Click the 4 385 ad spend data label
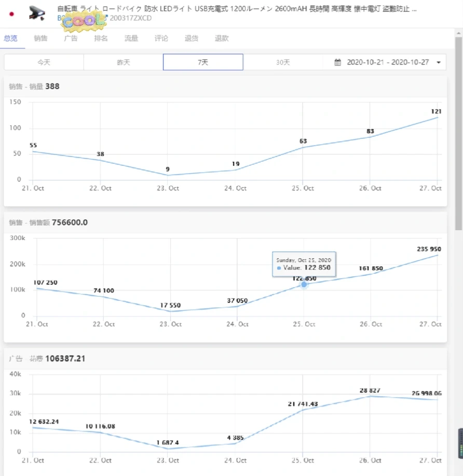 pos(236,438)
